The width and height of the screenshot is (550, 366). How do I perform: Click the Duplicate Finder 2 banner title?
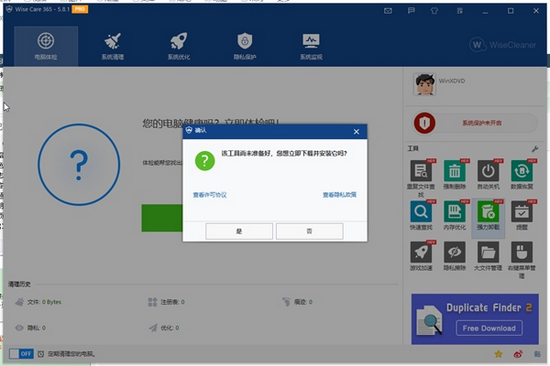point(489,308)
